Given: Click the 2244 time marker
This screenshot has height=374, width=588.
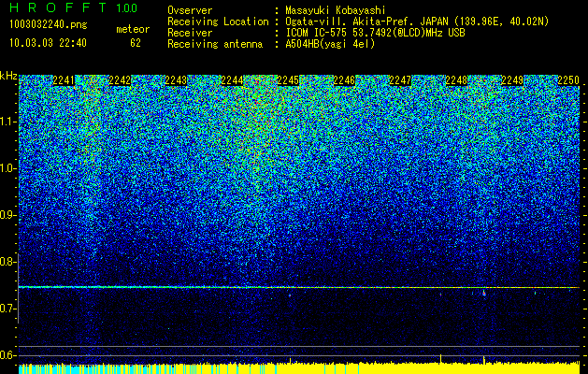Looking at the screenshot, I should [232, 80].
